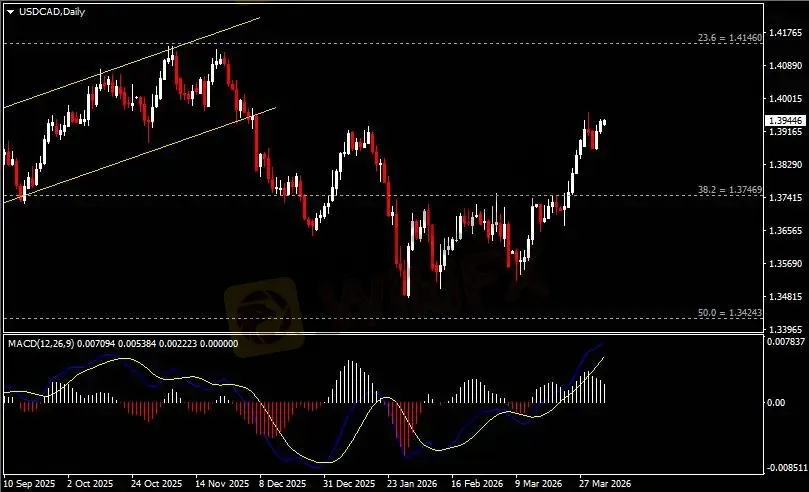
Task: Click price axis value 1.39165
Action: (x=785, y=132)
